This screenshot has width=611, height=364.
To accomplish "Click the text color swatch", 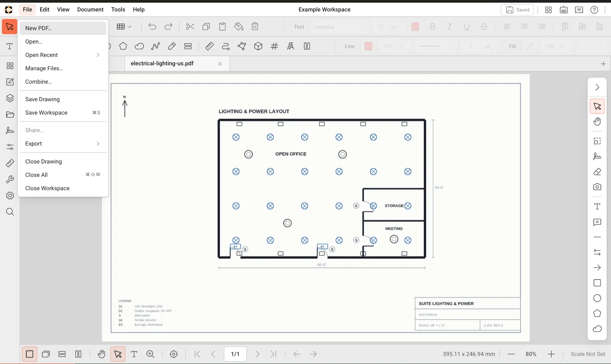I will click(415, 27).
